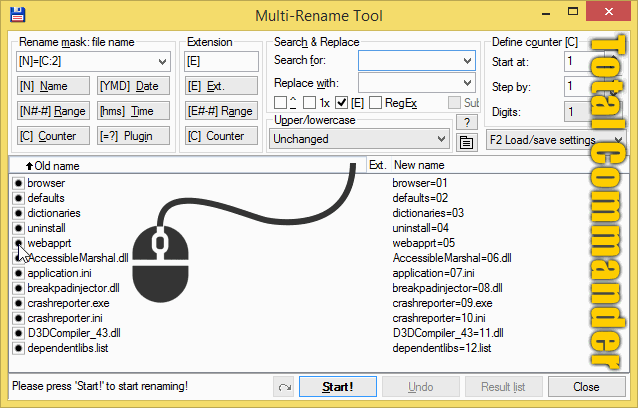Screen dimensions: 638x408
Task: Click the extension [C] Counter button
Action: click(x=221, y=136)
